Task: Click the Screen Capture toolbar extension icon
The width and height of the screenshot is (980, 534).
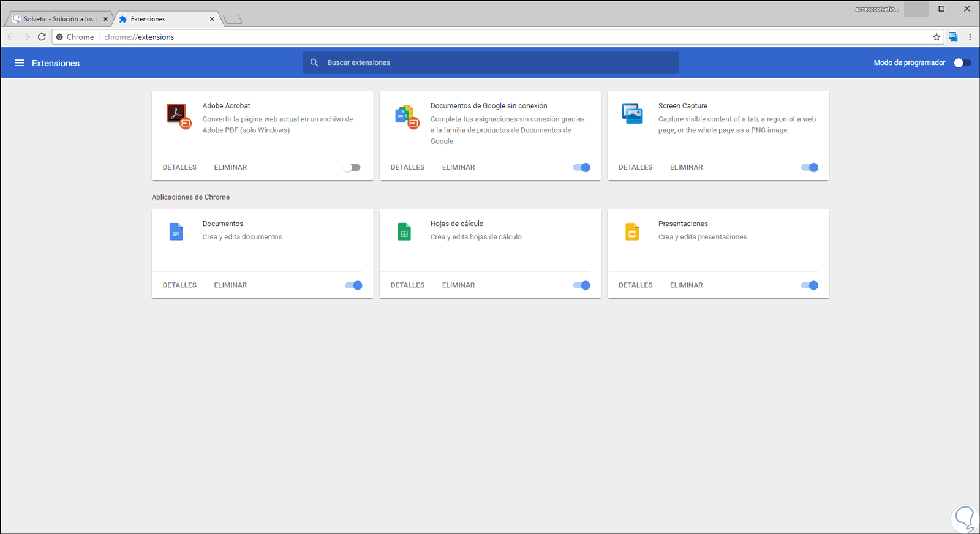Action: click(x=953, y=37)
